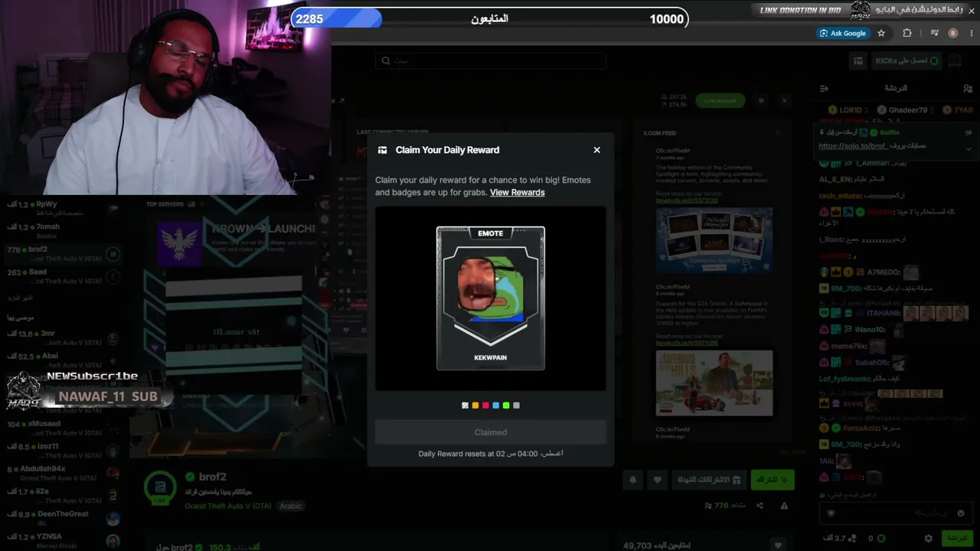This screenshot has height=551, width=980.
Task: Follow the channel with heart button
Action: pos(657,480)
